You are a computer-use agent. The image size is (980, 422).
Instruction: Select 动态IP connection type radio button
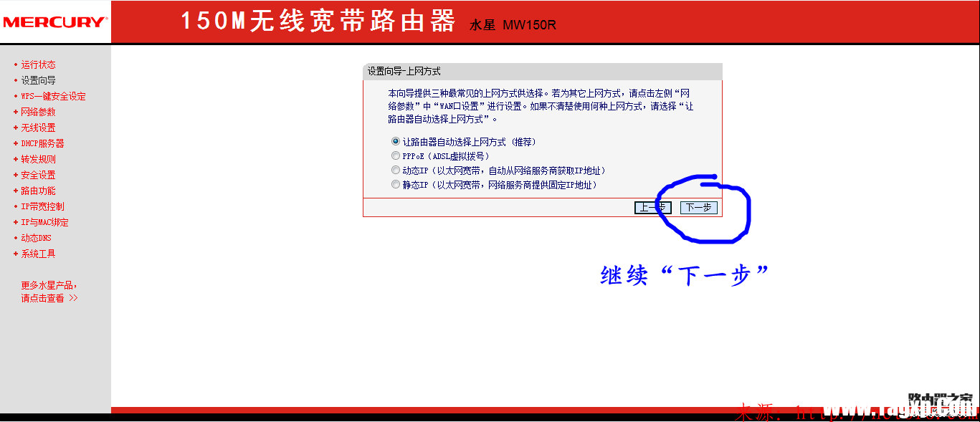point(396,171)
